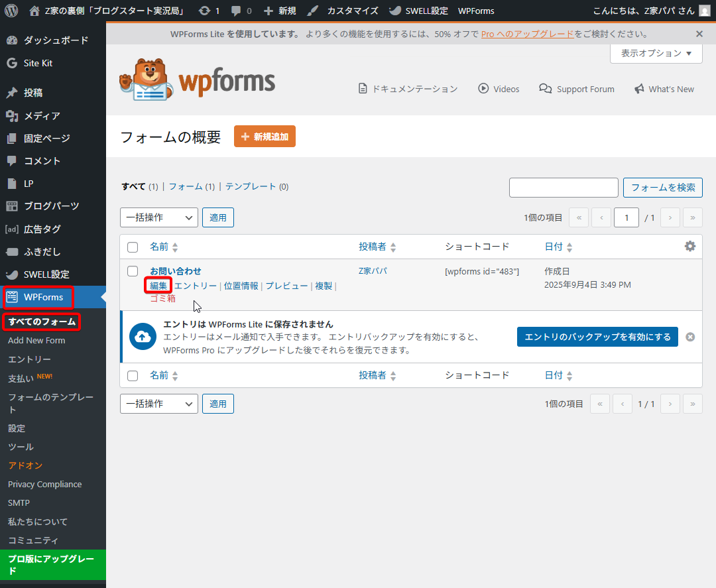Select the お問い合わせ form checkbox

point(133,271)
